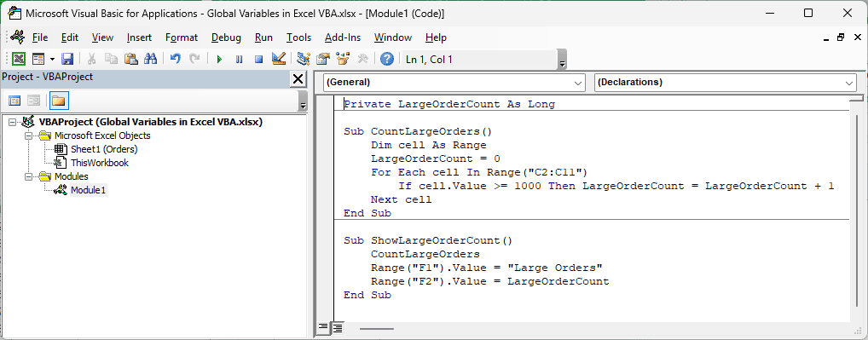
Task: Click the Cut scissors icon
Action: tap(92, 59)
